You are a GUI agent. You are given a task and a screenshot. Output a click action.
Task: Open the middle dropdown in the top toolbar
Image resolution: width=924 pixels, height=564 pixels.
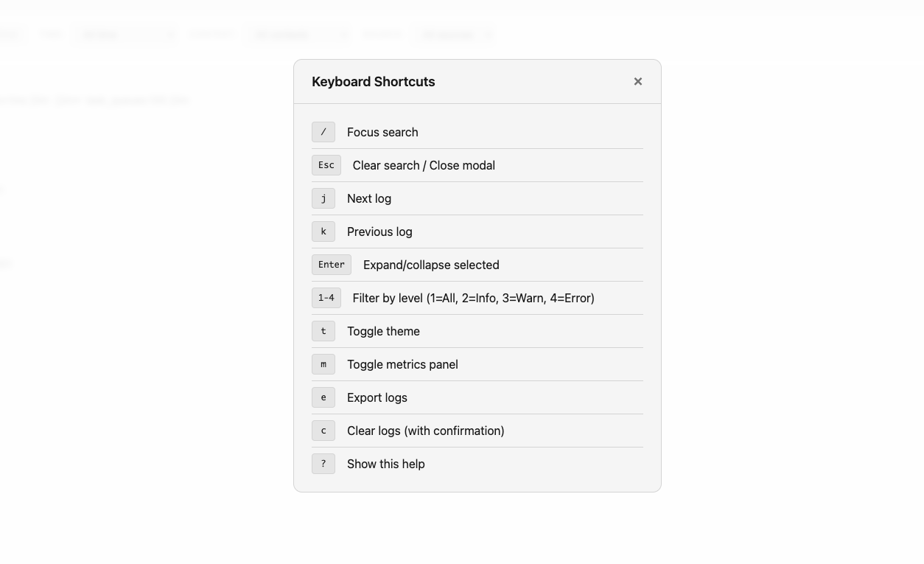298,34
